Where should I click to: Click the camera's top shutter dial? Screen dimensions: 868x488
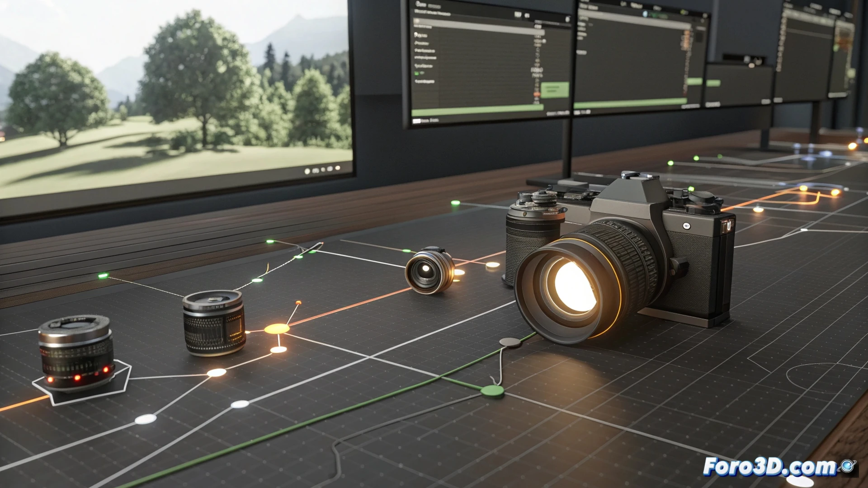click(544, 198)
